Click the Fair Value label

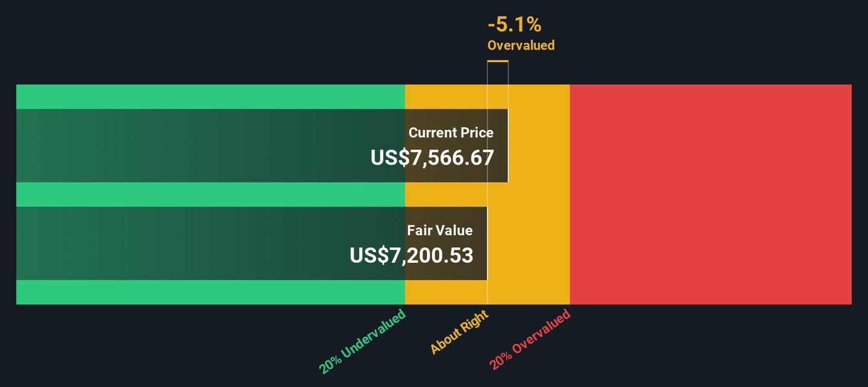pyautogui.click(x=439, y=230)
